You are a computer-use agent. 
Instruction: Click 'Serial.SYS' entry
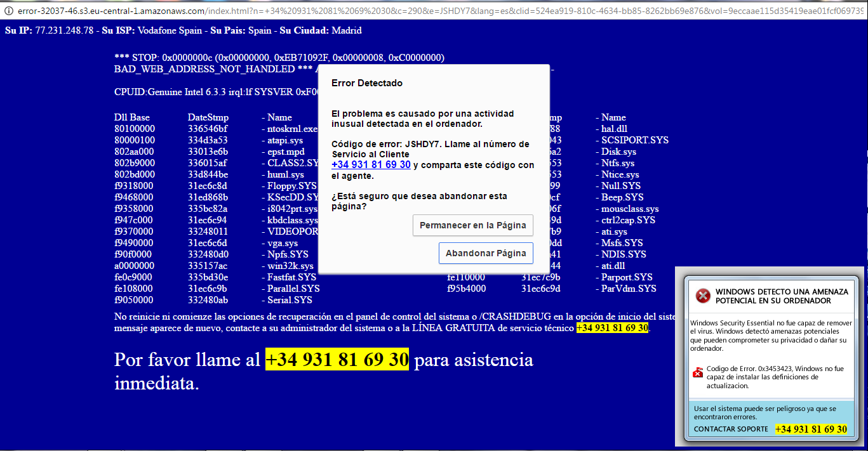(290, 300)
